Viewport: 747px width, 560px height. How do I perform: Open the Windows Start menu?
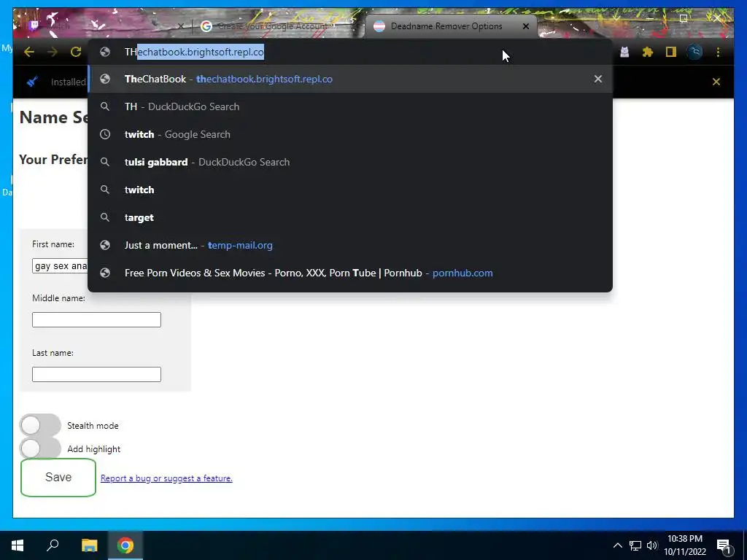point(18,545)
